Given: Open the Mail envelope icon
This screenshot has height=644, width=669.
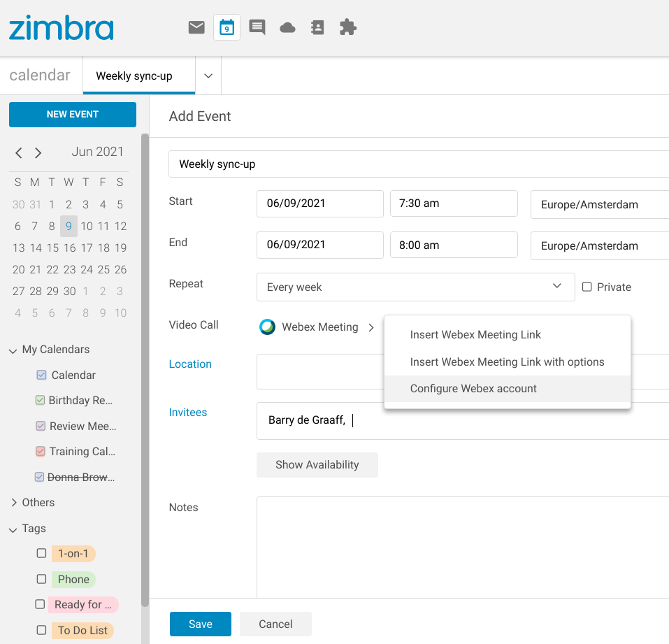Looking at the screenshot, I should pyautogui.click(x=196, y=27).
